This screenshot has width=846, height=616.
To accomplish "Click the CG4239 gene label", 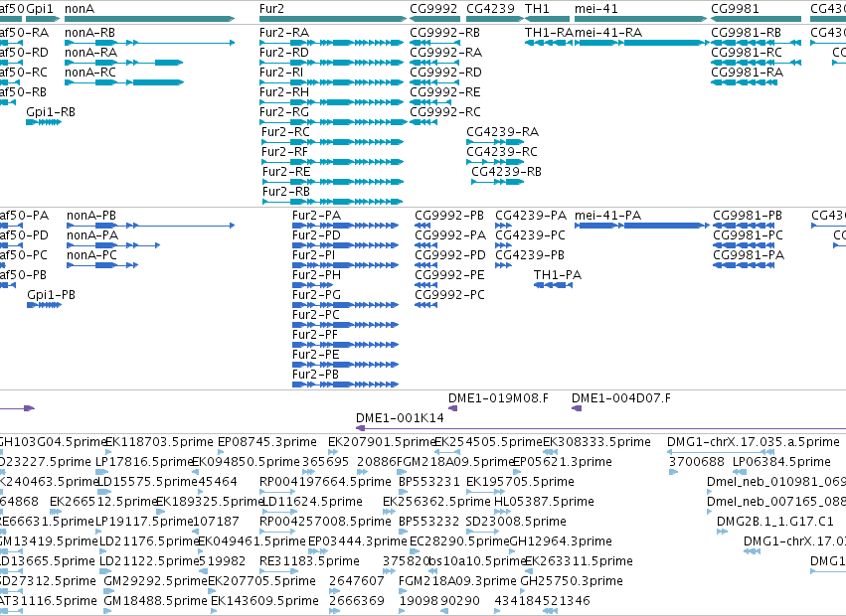I will (490, 9).
